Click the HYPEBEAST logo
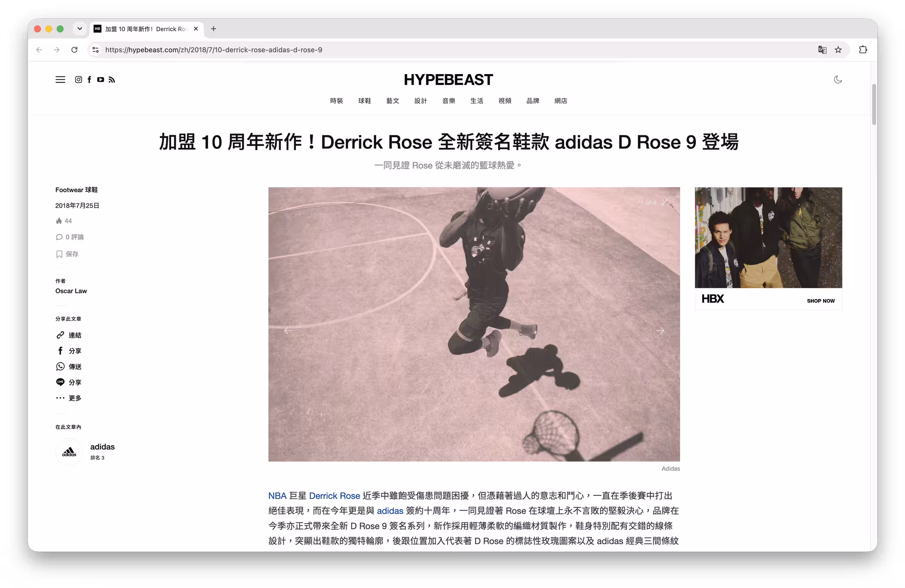905x588 pixels. (x=448, y=80)
